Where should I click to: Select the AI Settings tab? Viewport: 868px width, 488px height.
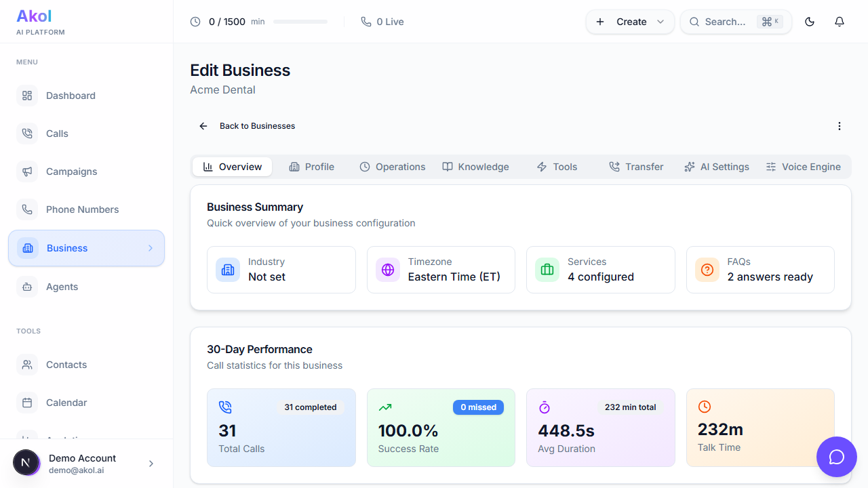tap(717, 166)
